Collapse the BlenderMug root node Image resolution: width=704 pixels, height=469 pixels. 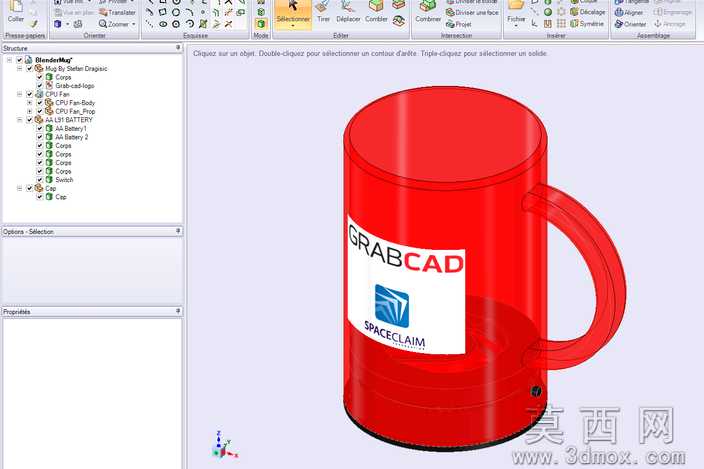[x=9, y=60]
